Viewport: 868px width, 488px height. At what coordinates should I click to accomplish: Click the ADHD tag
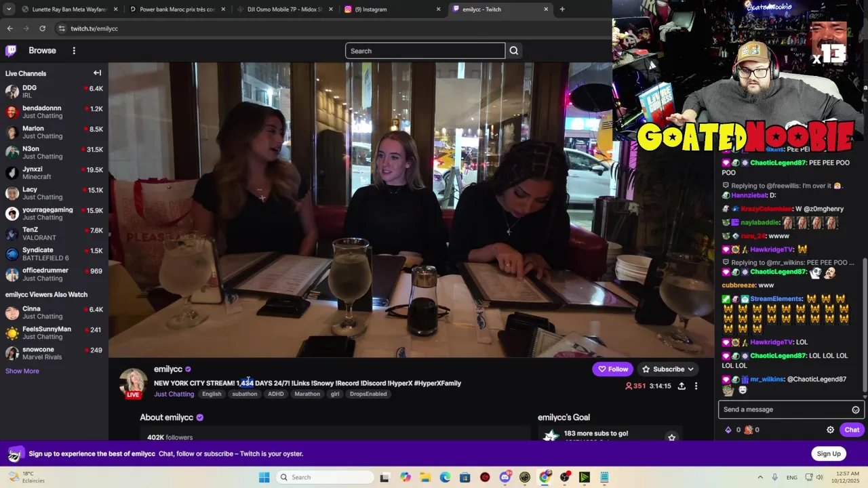coord(276,394)
